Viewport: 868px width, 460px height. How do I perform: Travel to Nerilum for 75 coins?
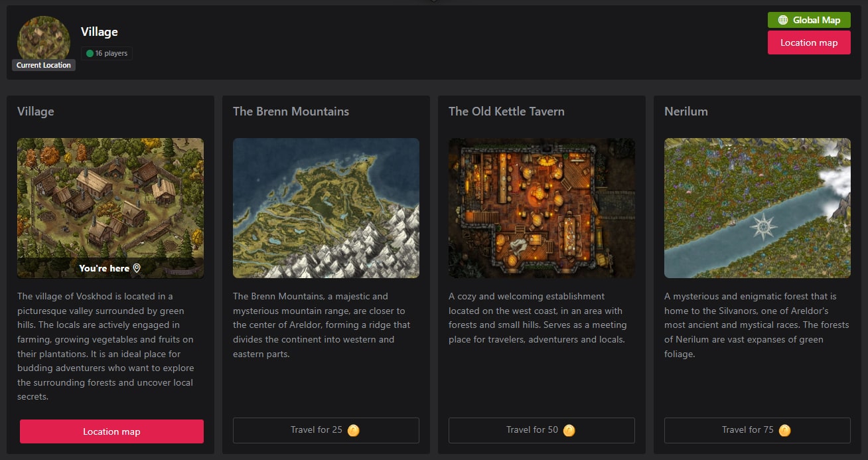pos(757,430)
